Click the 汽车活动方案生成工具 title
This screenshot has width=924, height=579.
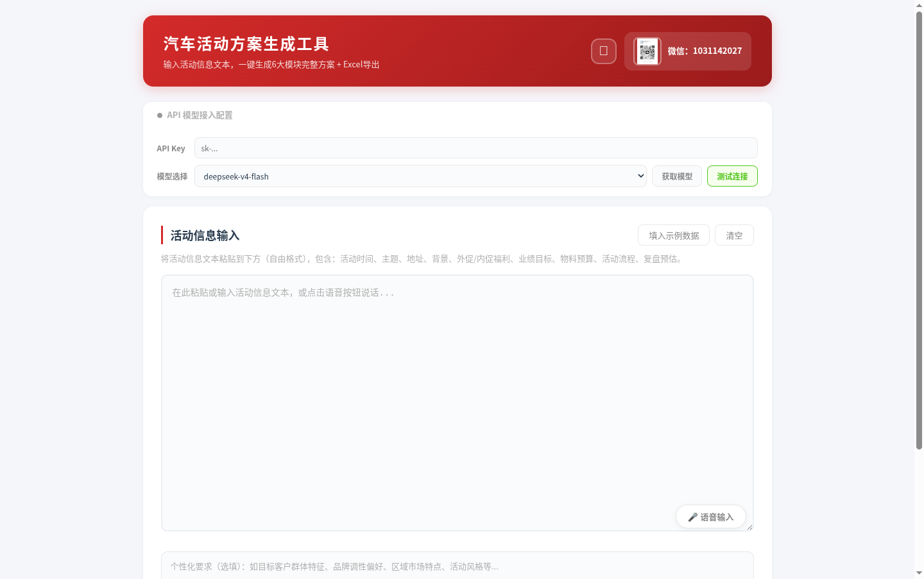[x=246, y=44]
